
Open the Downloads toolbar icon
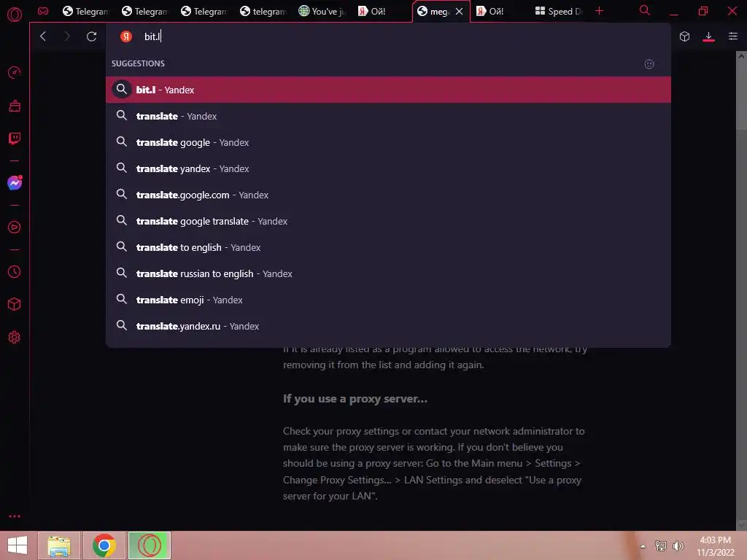pyautogui.click(x=709, y=36)
